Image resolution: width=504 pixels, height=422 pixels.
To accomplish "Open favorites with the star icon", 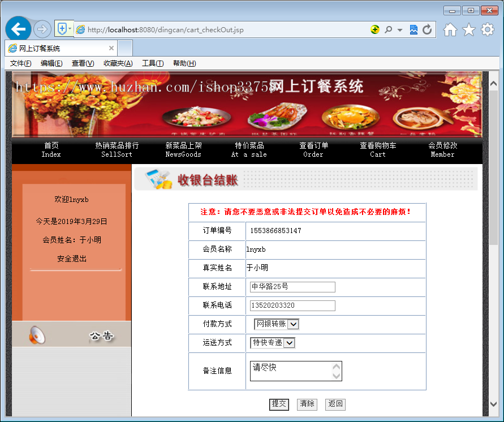I will point(468,28).
